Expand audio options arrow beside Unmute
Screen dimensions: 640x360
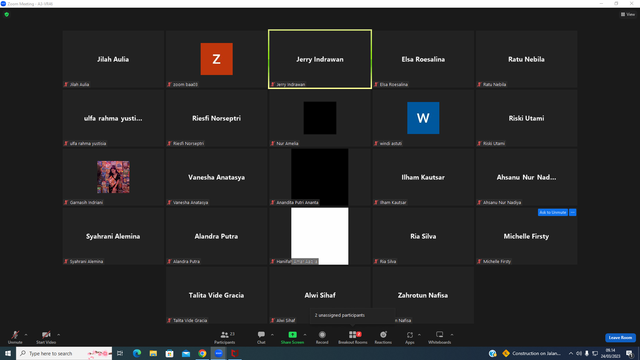26,335
